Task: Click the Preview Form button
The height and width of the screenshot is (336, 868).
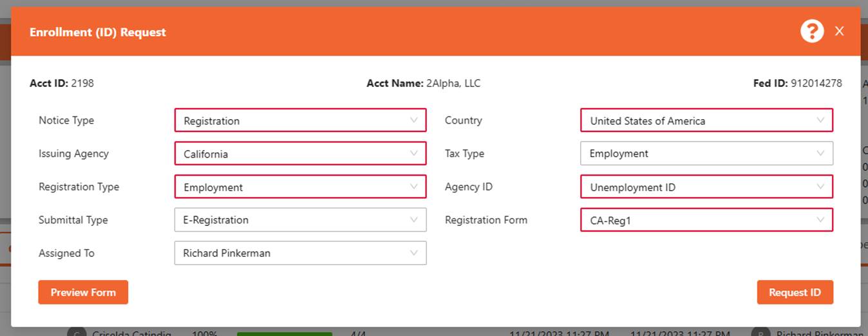Action: tap(83, 292)
